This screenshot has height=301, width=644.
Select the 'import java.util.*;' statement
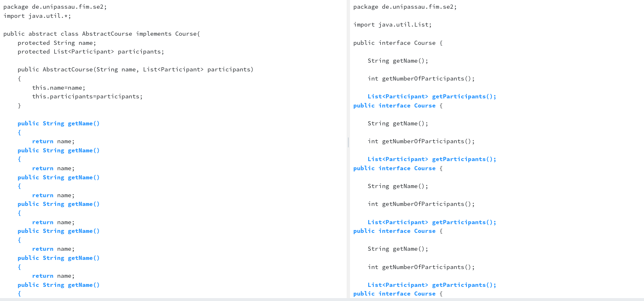point(36,15)
